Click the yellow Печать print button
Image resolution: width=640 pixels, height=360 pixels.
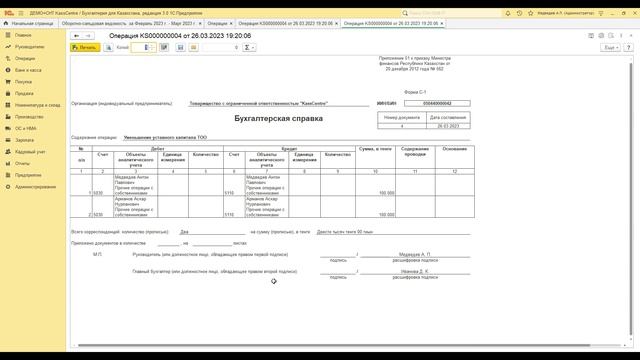(85, 47)
